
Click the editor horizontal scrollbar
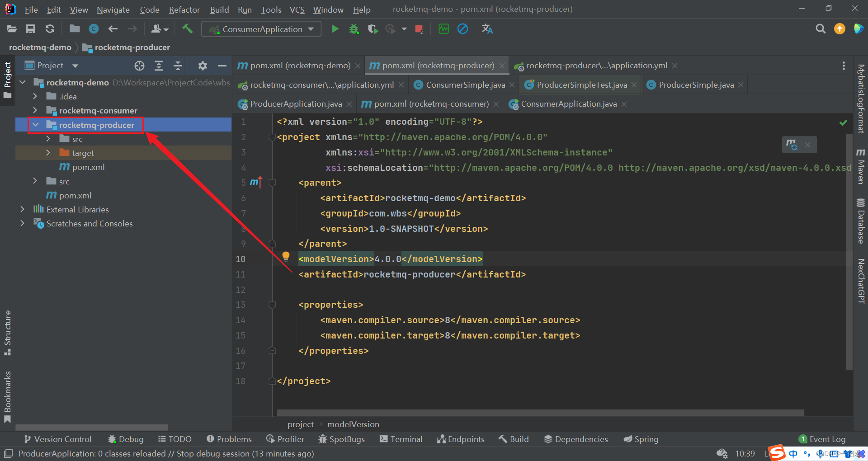tap(540, 412)
